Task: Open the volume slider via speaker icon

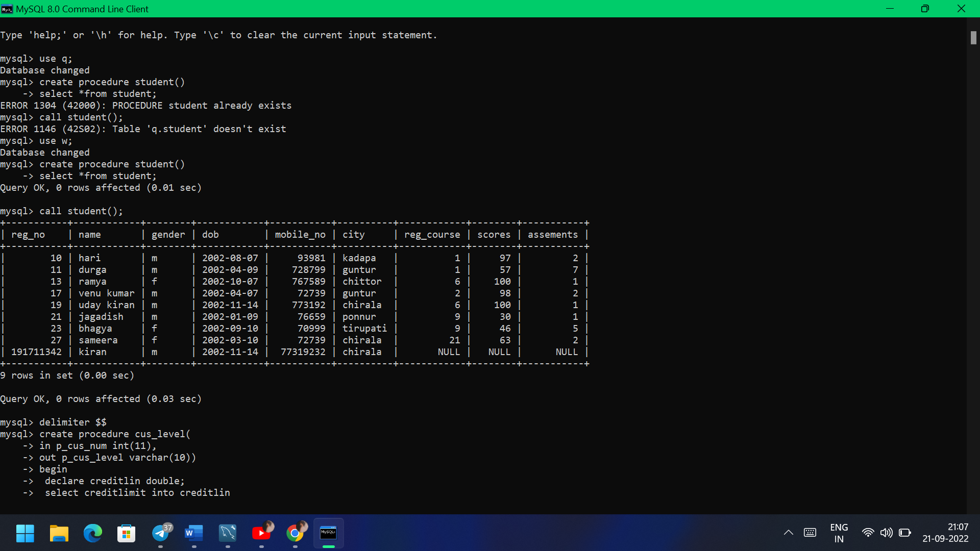Action: 887,533
